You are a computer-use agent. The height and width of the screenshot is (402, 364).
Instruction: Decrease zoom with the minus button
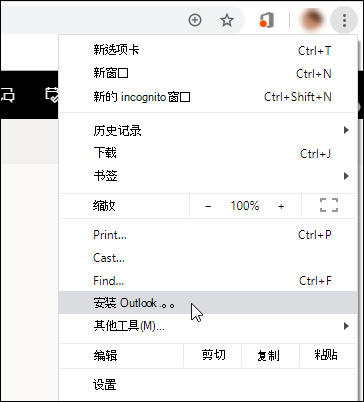click(x=208, y=206)
